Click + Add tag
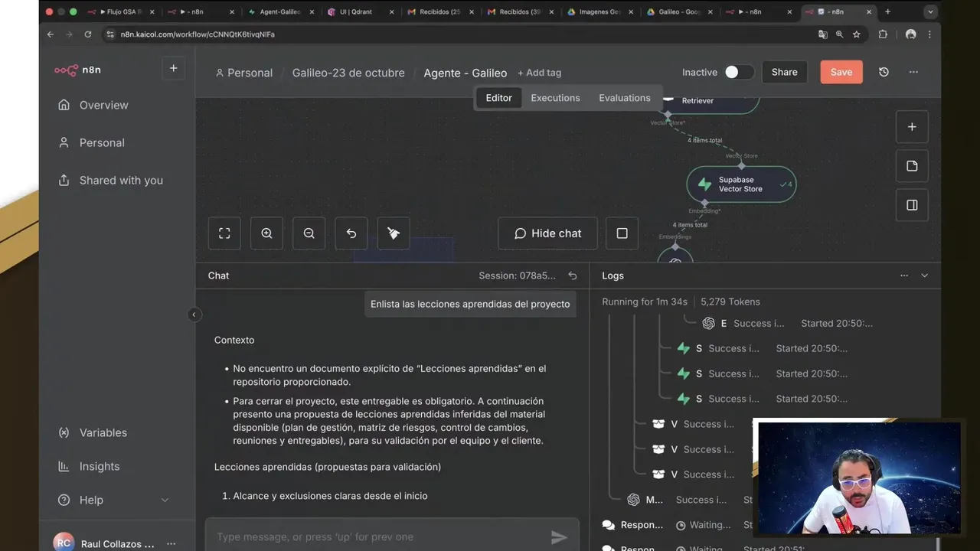 (539, 73)
